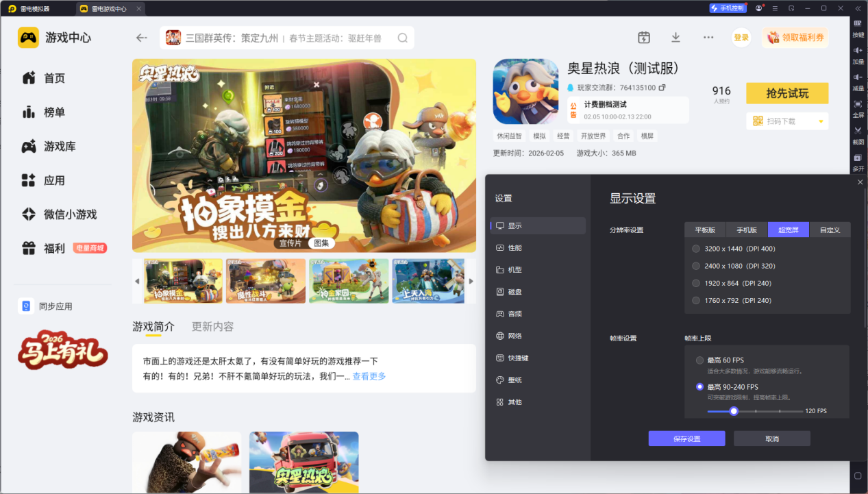Click the FPS limit slider handle
The width and height of the screenshot is (868, 494).
(x=734, y=411)
